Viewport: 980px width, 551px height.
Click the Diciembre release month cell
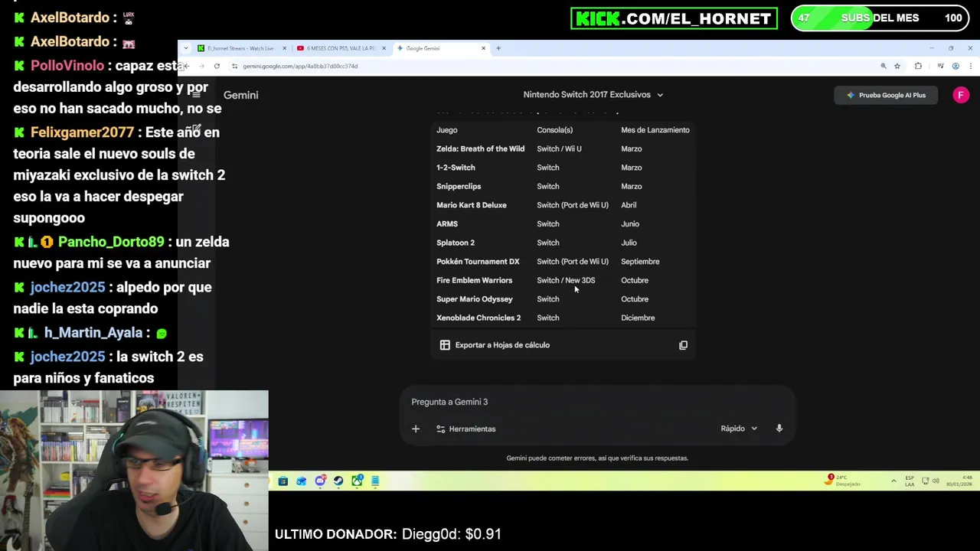pyautogui.click(x=638, y=318)
